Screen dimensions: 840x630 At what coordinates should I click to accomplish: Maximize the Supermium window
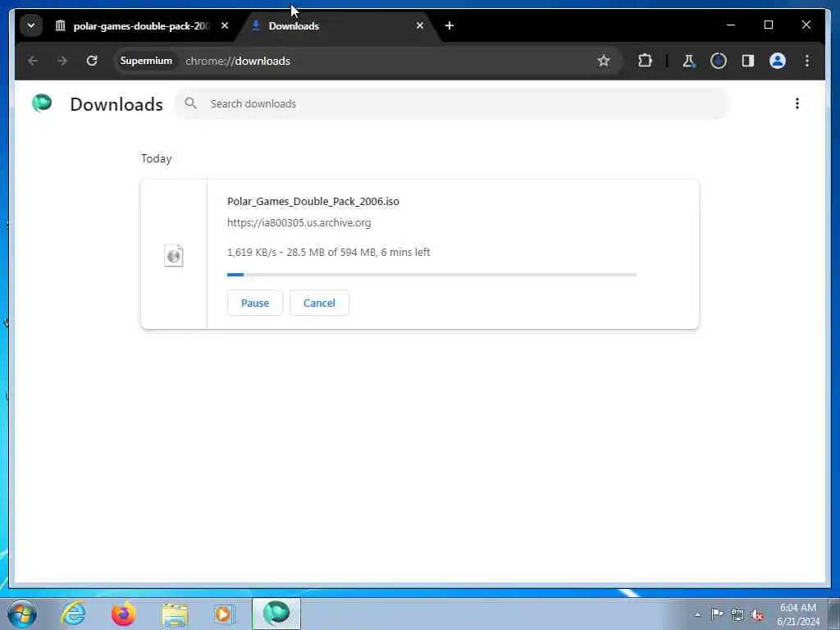tap(768, 25)
